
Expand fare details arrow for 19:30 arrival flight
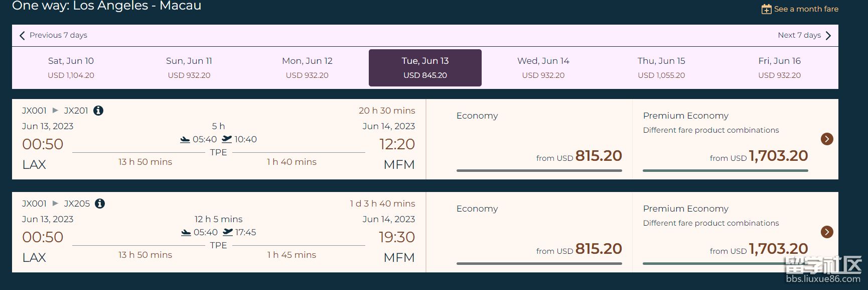(x=827, y=232)
